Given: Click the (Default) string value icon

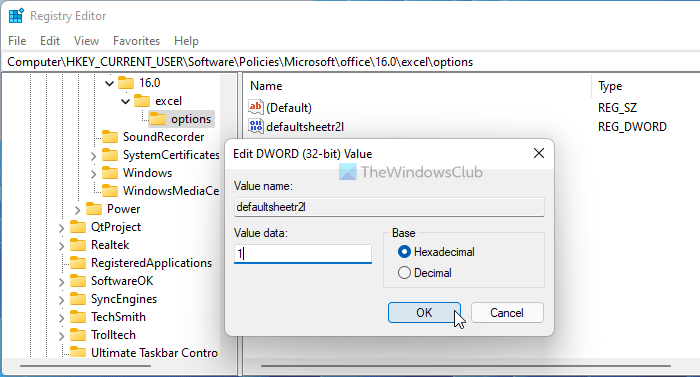Looking at the screenshot, I should 256,107.
